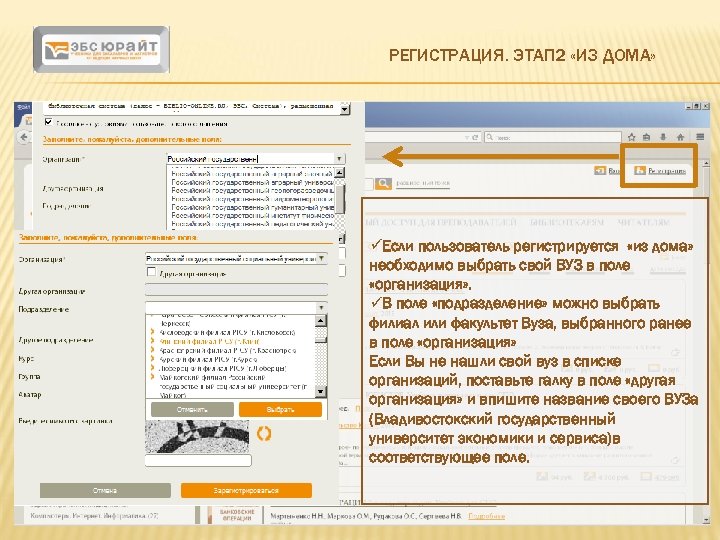Open the Подразделение dropdown arrow
The width and height of the screenshot is (720, 540).
click(321, 307)
